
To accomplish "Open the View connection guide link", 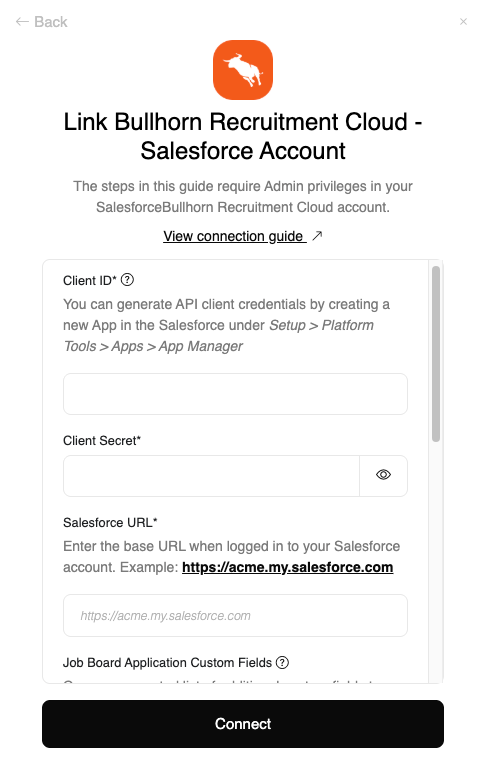I will (x=235, y=236).
